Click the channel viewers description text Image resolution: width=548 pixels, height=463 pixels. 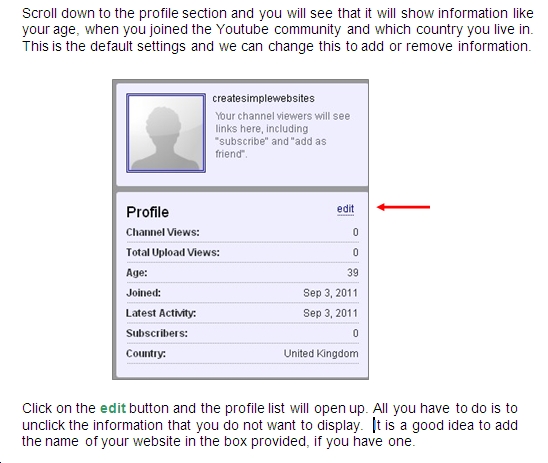[x=282, y=135]
